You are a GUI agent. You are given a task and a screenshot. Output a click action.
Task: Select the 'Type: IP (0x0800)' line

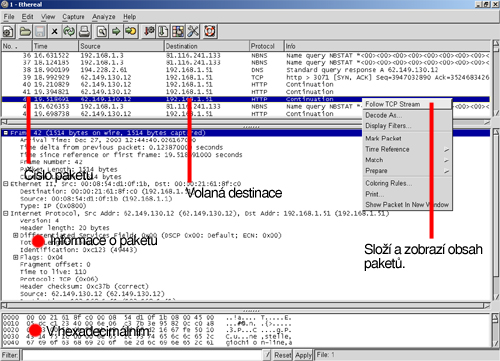click(53, 206)
